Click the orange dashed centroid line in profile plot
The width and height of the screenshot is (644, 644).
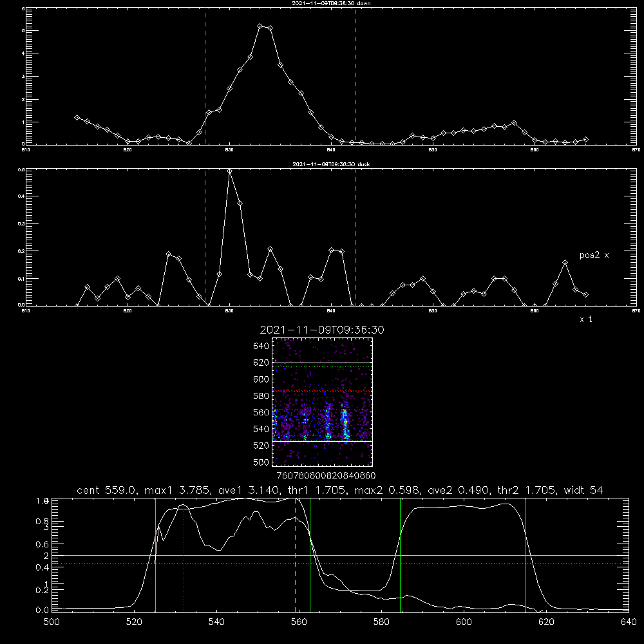click(x=296, y=555)
